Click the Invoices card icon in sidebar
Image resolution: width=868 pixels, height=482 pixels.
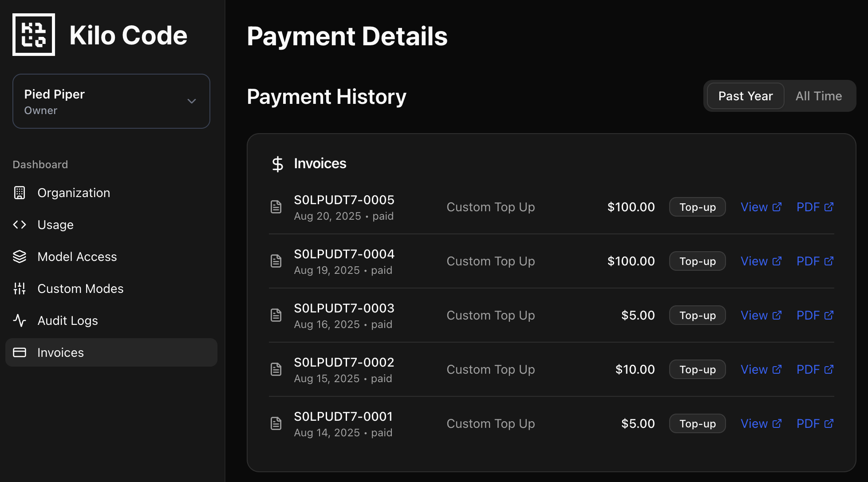(x=20, y=352)
